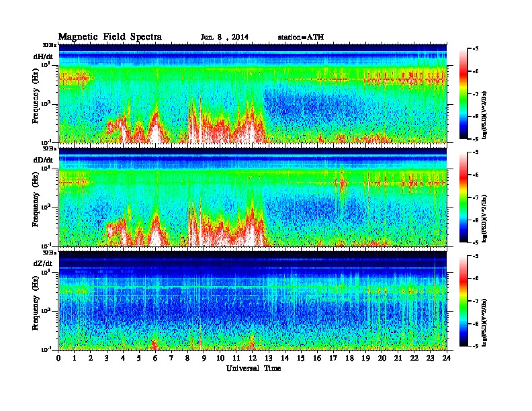Click the "1" tick on the Universal Time axis
The height and width of the screenshot is (411, 532).
click(75, 358)
